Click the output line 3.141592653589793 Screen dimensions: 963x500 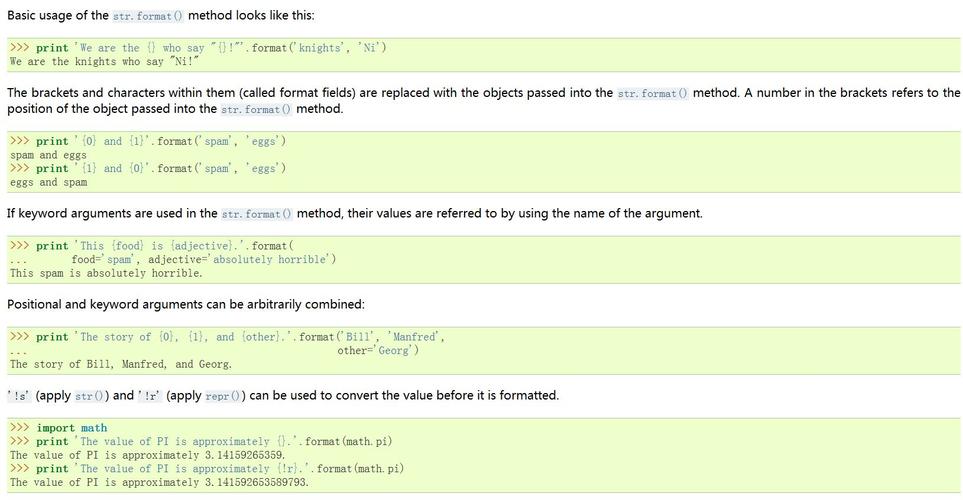[159, 482]
